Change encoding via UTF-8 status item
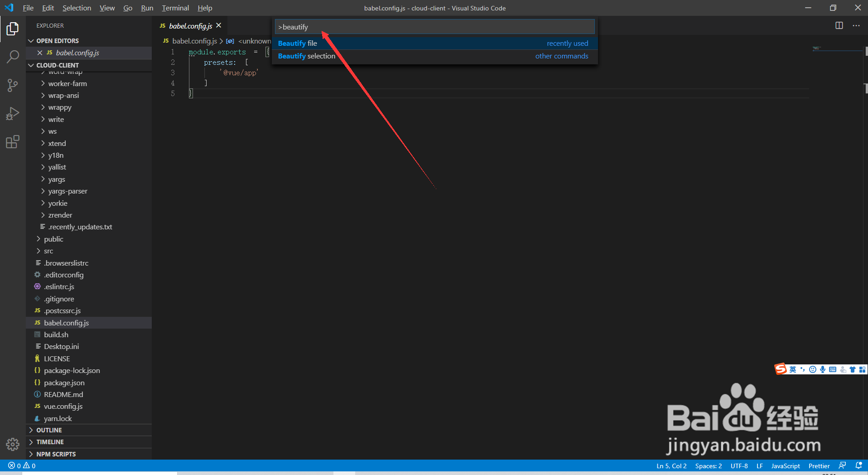 click(739, 466)
